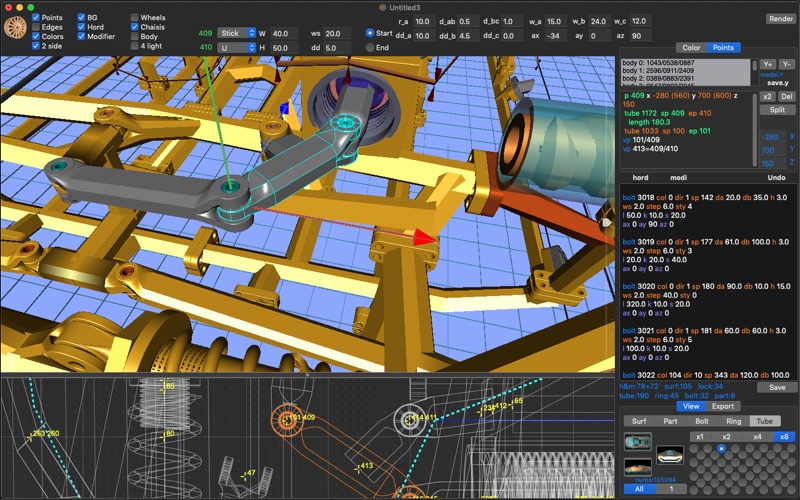Viewport: 800px width, 500px height.
Task: Click the az field showing 90
Action: 641,36
